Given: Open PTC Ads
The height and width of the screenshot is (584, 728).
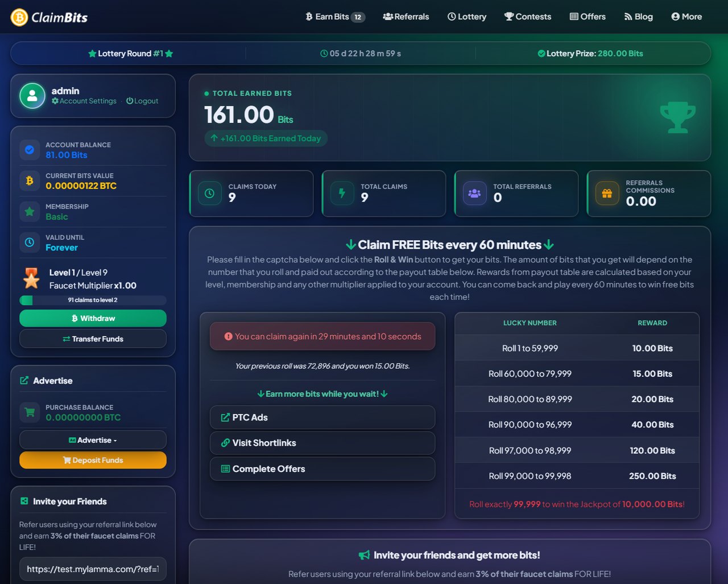Looking at the screenshot, I should point(322,417).
